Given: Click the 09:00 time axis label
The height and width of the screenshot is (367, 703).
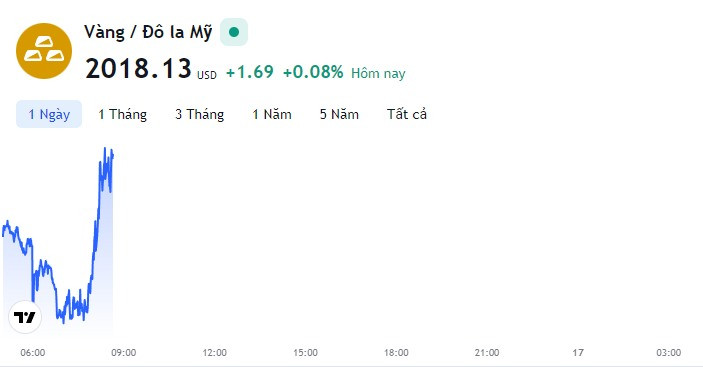Looking at the screenshot, I should [x=124, y=353].
